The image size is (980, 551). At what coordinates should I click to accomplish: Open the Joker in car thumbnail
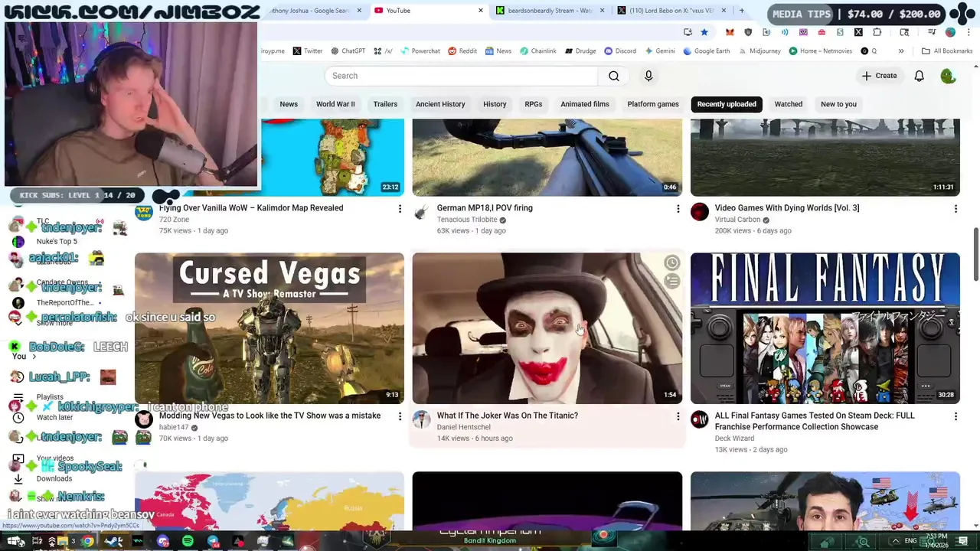547,328
